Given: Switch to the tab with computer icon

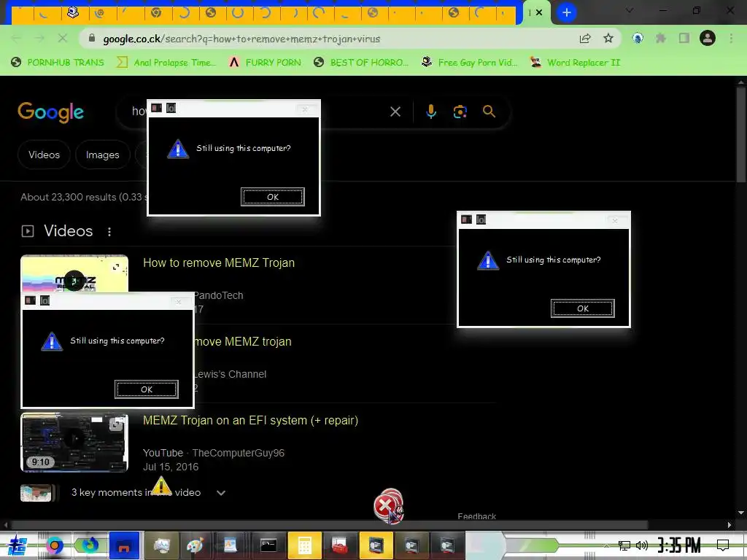Looking at the screenshot, I should tap(72, 12).
